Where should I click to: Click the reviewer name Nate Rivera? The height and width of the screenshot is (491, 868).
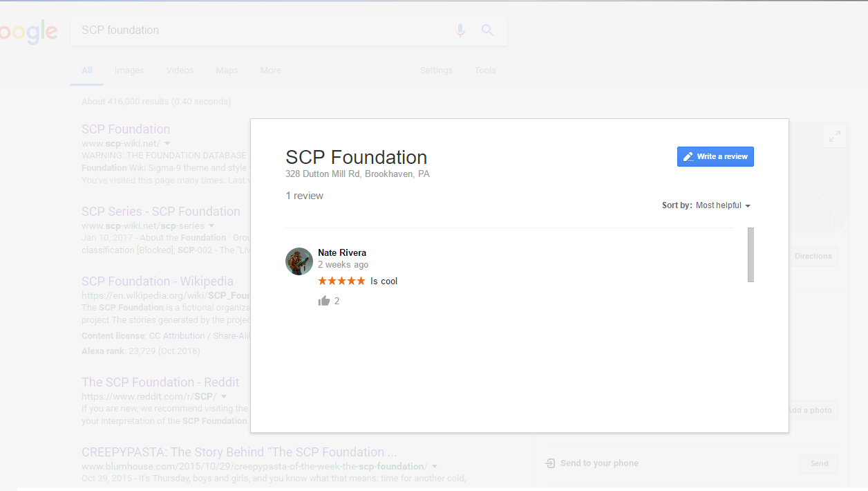(x=342, y=252)
